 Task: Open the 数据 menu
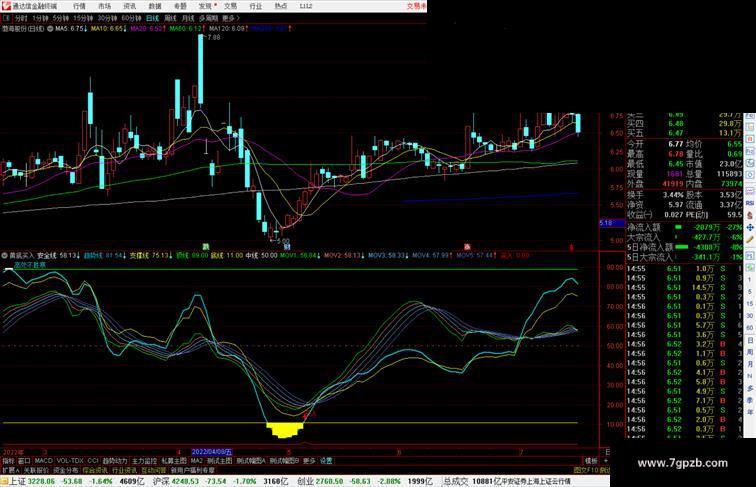click(x=155, y=6)
